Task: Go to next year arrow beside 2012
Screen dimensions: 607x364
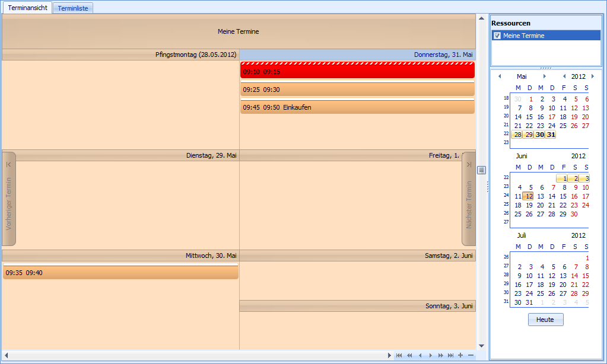Action: pyautogui.click(x=593, y=76)
